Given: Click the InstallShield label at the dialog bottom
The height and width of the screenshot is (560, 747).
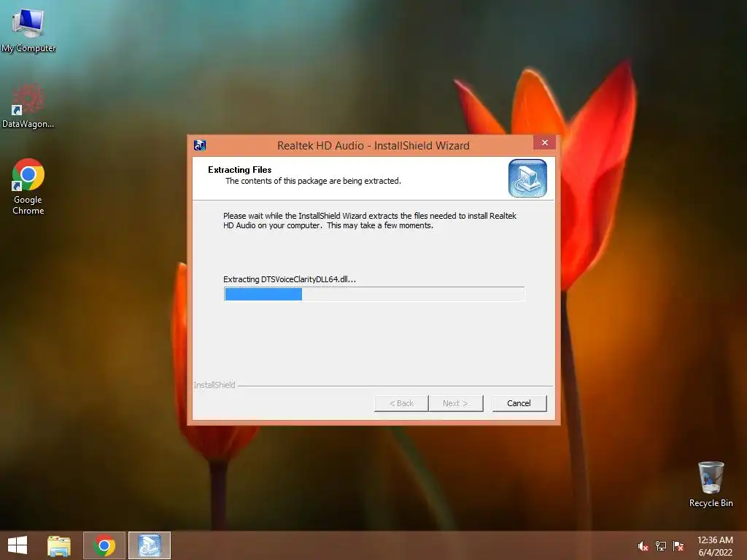Looking at the screenshot, I should pos(214,385).
